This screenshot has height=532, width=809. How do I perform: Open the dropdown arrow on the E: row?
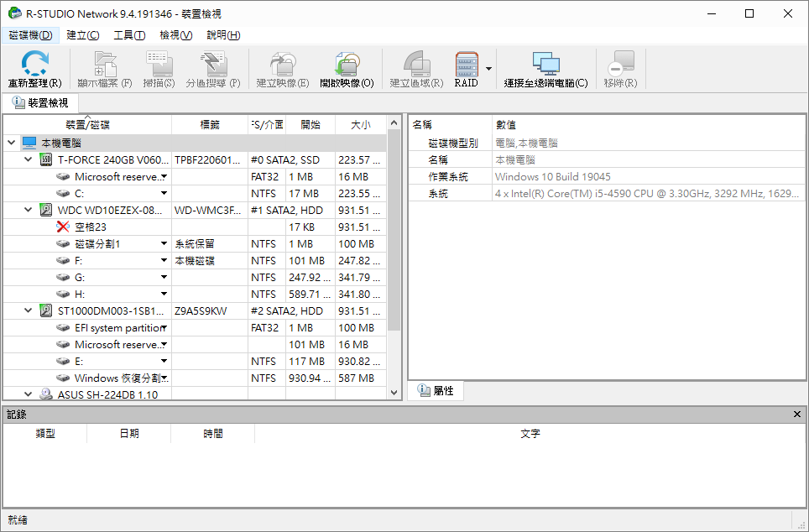tap(164, 361)
